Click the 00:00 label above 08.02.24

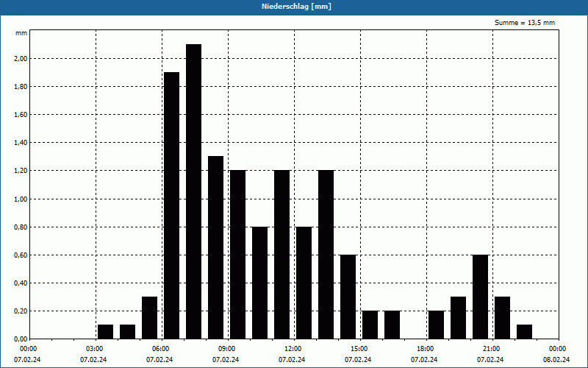click(559, 349)
